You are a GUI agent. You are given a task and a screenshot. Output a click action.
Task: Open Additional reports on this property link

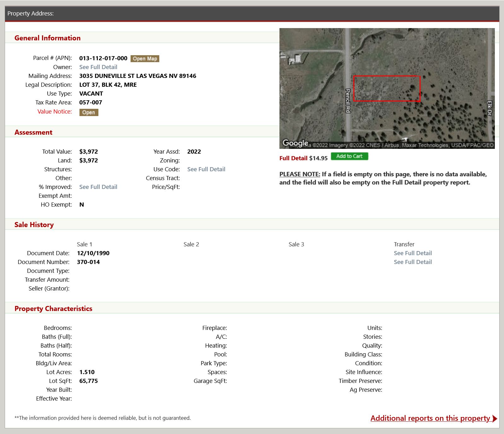pyautogui.click(x=430, y=418)
